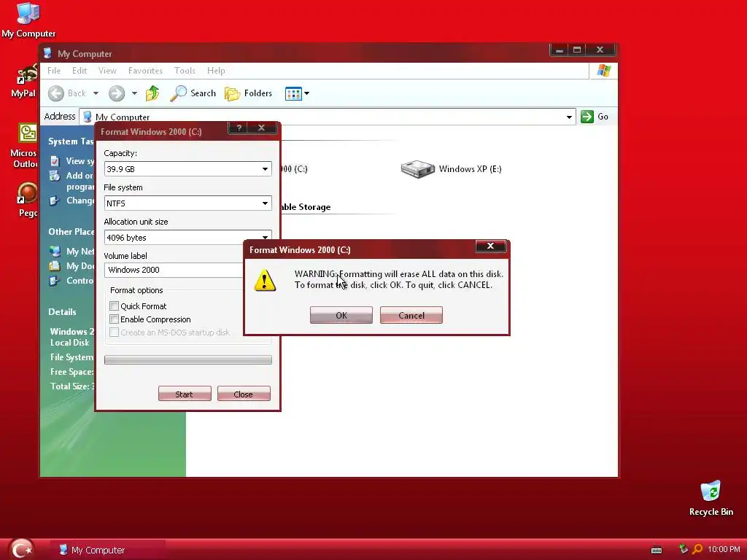The width and height of the screenshot is (747, 560).
Task: Expand the Views dropdown arrow
Action: 307,93
